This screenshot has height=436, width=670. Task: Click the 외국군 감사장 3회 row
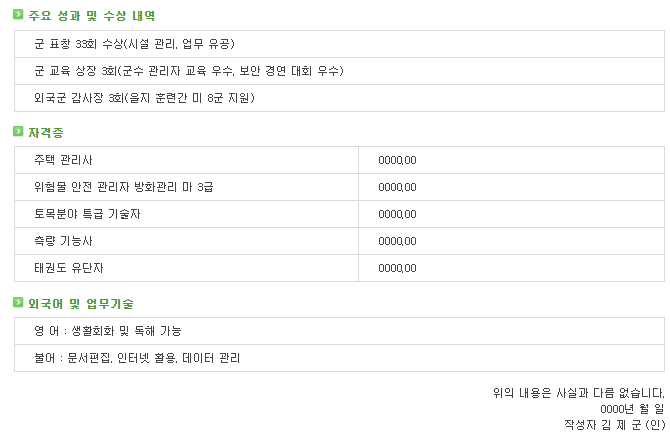[x=339, y=98]
